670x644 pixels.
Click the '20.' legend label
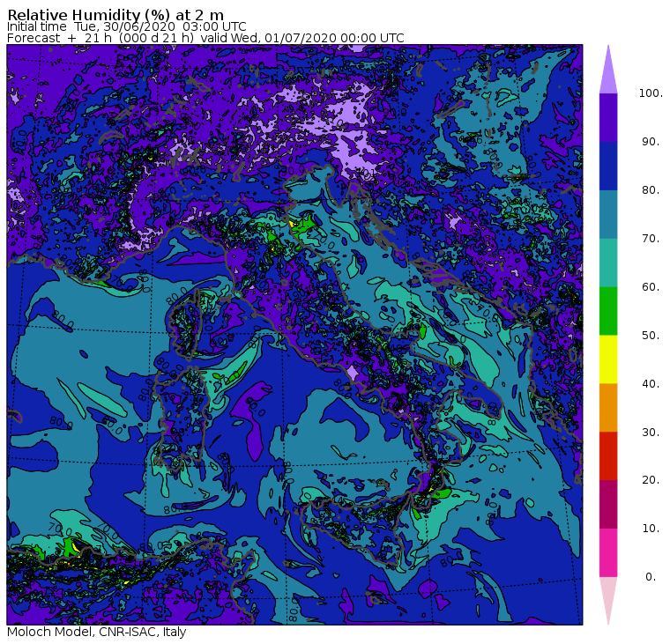[x=651, y=480]
